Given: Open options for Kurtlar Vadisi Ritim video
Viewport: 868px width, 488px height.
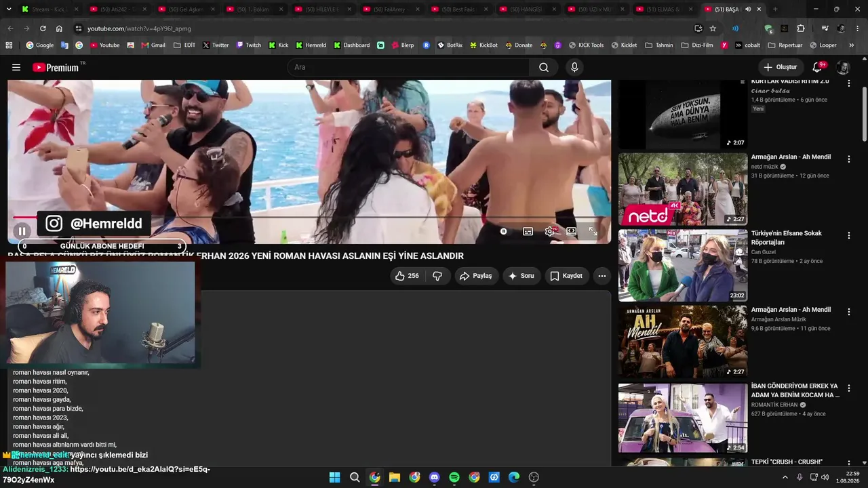Looking at the screenshot, I should [x=848, y=83].
